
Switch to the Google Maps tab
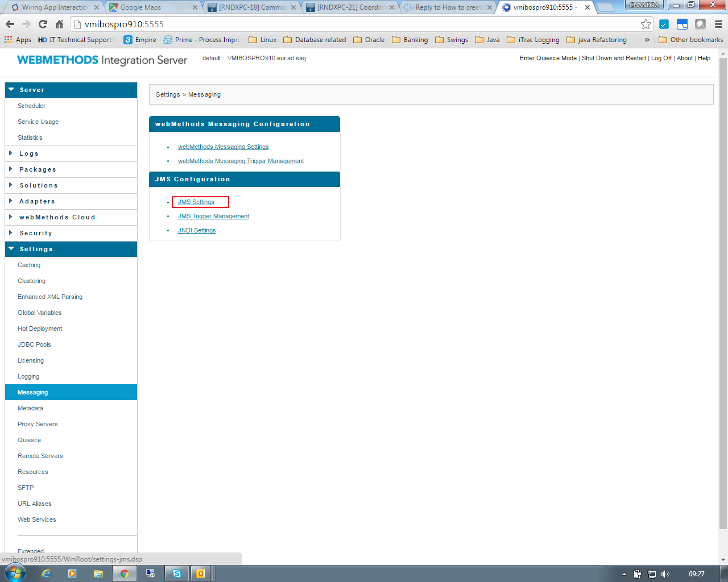[154, 7]
